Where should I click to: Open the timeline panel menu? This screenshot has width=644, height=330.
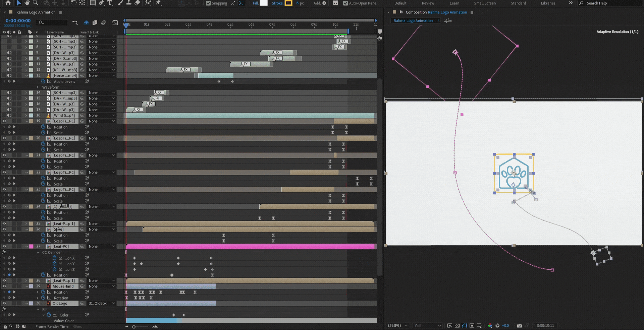click(x=61, y=12)
